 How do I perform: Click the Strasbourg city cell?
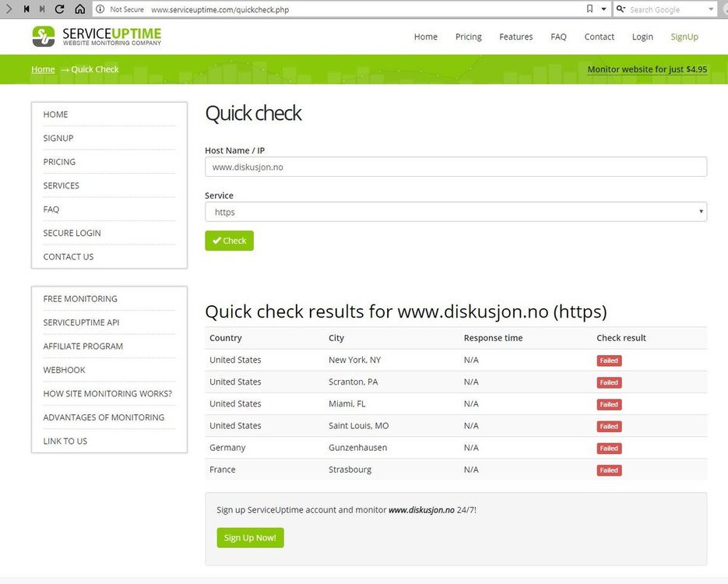click(x=350, y=470)
